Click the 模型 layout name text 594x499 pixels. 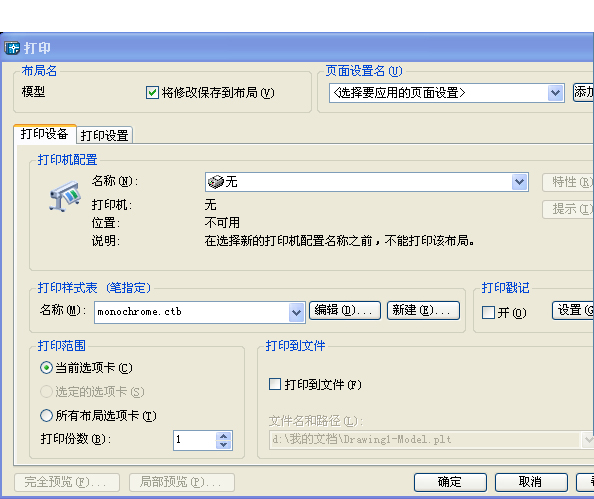[33, 92]
